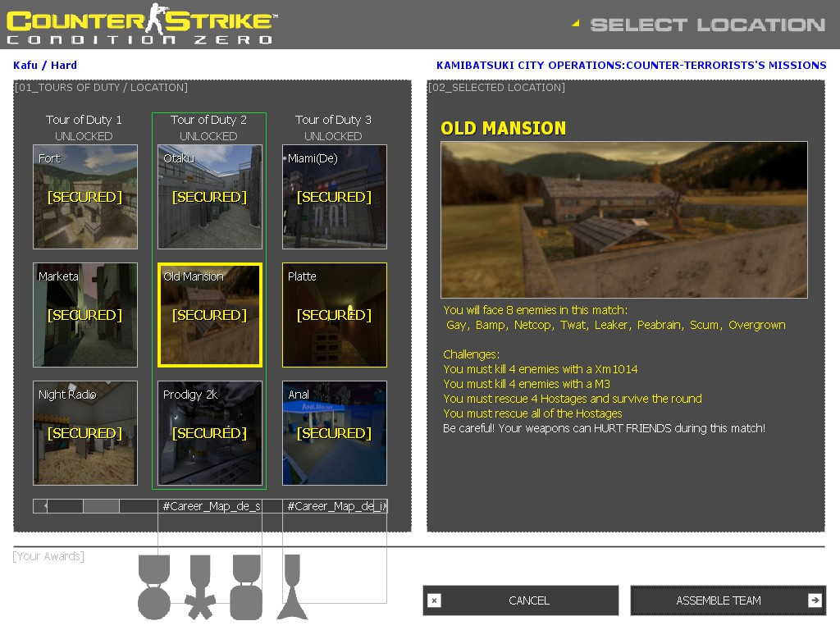The image size is (840, 630).
Task: Select the Platte map thumbnail
Action: coord(335,315)
